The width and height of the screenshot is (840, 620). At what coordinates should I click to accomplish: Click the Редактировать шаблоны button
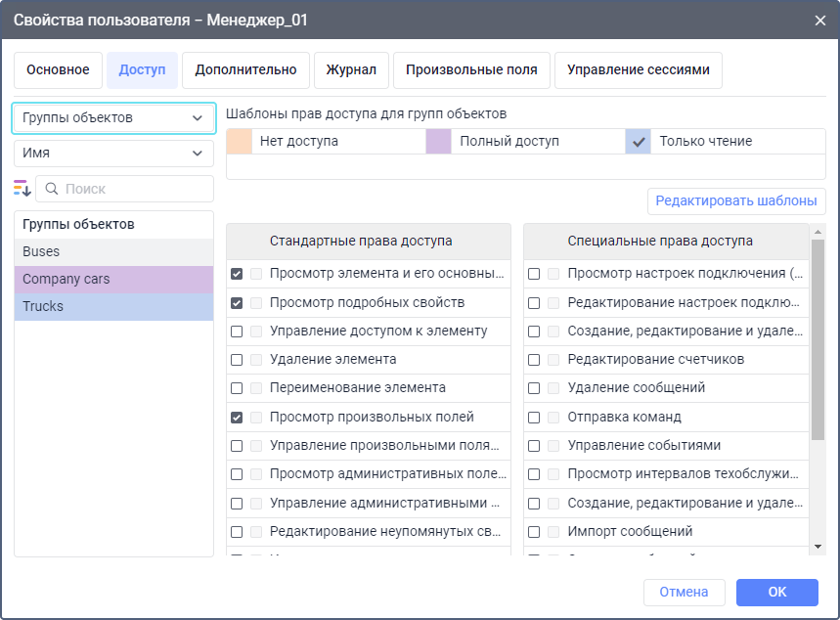[735, 201]
